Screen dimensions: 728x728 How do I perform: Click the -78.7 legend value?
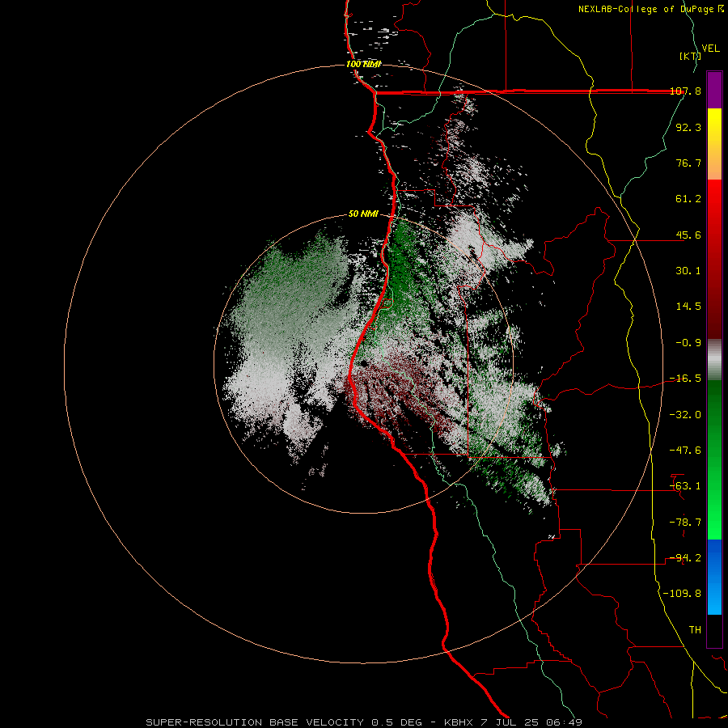pyautogui.click(x=685, y=523)
